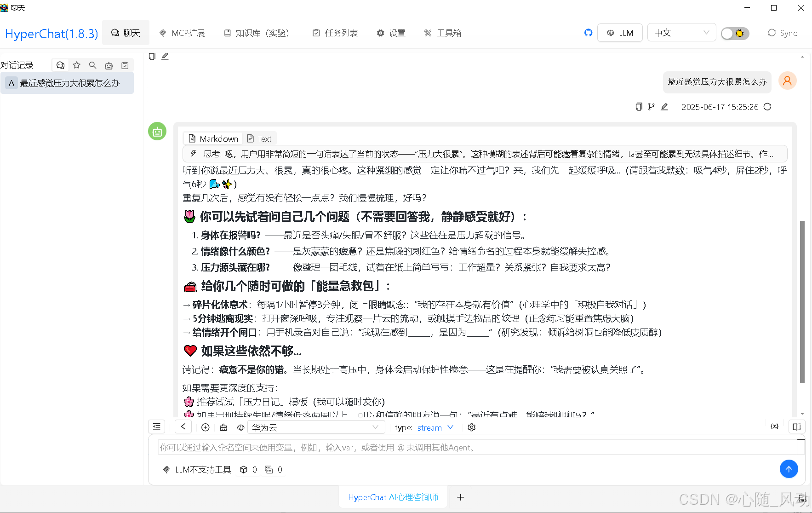Toggle dark/light theme switch
The height and width of the screenshot is (513, 812).
pyautogui.click(x=735, y=33)
